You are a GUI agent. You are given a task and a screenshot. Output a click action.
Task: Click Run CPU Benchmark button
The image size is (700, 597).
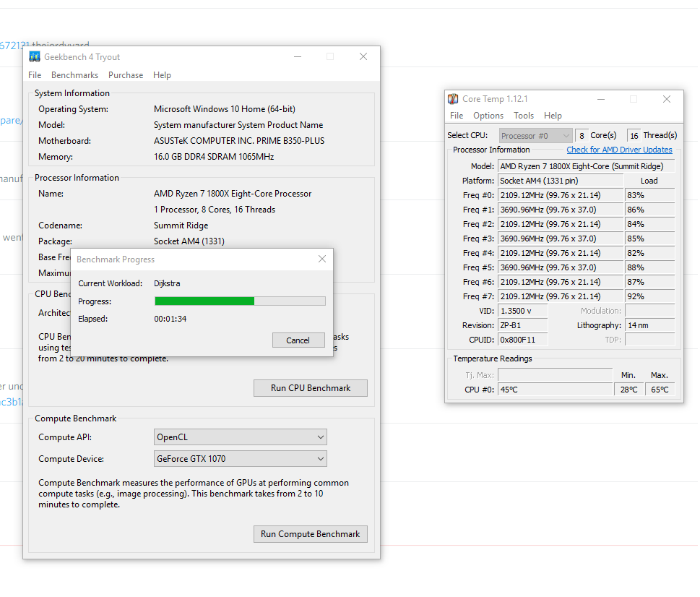tap(310, 388)
